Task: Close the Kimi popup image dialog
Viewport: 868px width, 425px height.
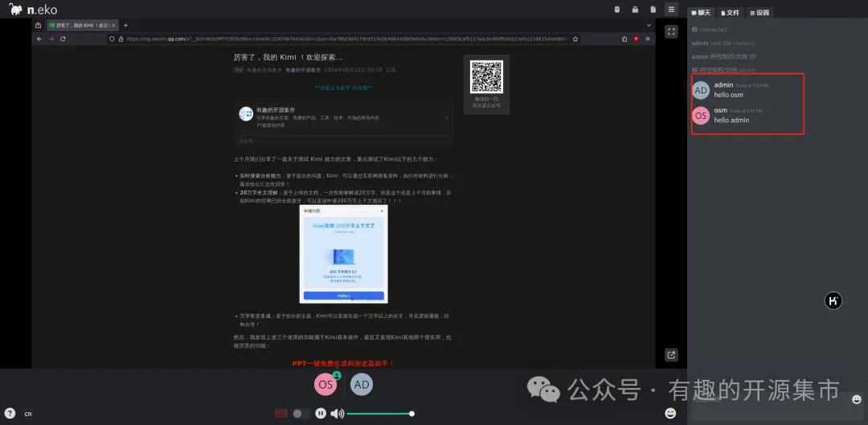Action: [382, 210]
